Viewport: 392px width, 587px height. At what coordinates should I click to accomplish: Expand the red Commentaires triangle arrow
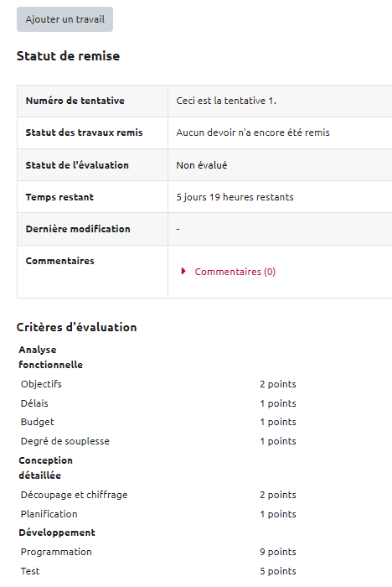click(183, 271)
